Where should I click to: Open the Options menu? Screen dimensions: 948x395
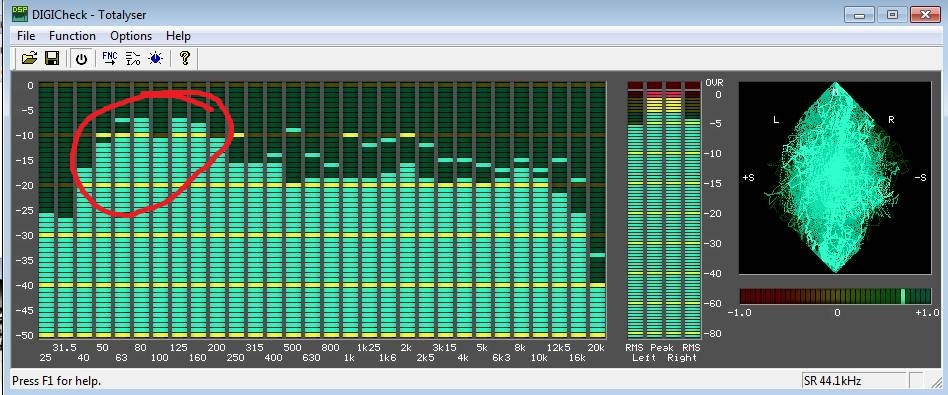131,36
